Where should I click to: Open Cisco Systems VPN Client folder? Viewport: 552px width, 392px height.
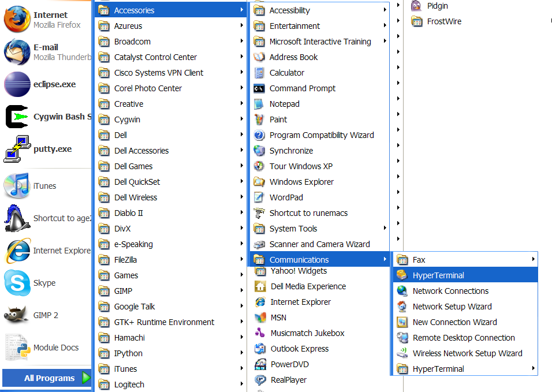pyautogui.click(x=171, y=73)
